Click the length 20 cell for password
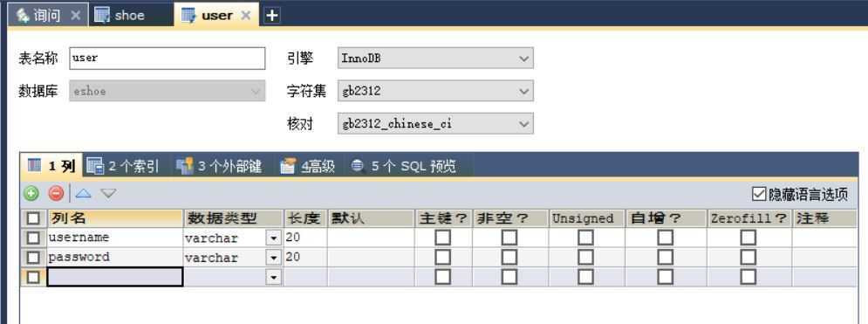The image size is (868, 324). (305, 258)
